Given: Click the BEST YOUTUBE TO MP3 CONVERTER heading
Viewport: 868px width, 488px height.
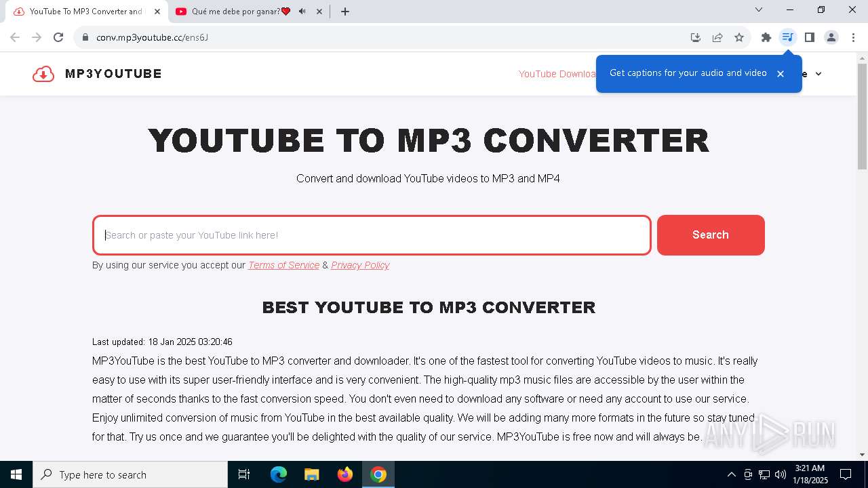Looking at the screenshot, I should [429, 308].
